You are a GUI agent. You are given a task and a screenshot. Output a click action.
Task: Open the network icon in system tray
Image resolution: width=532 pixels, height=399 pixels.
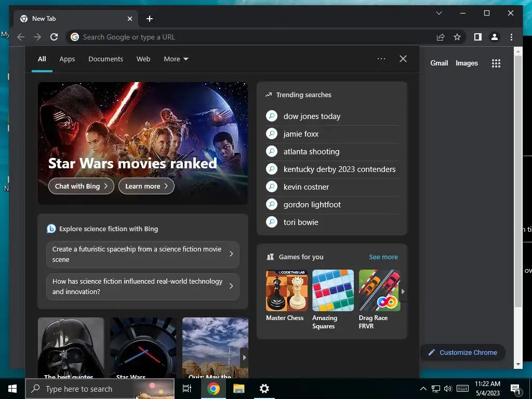(x=436, y=389)
